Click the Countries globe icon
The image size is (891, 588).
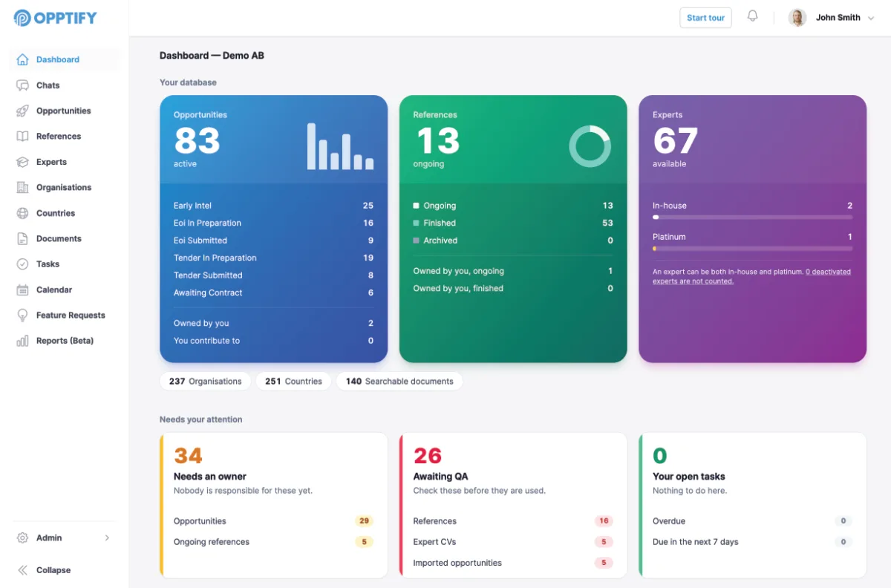point(22,213)
